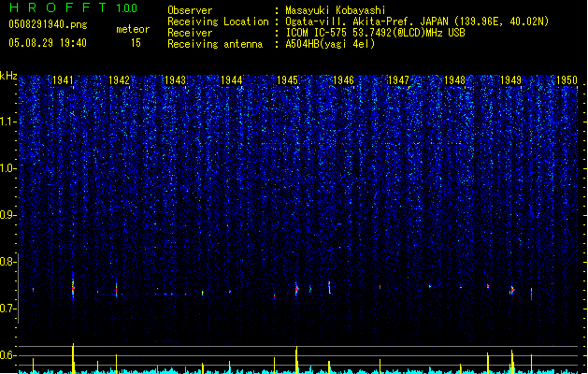Click the 1944 time marker

(x=232, y=80)
